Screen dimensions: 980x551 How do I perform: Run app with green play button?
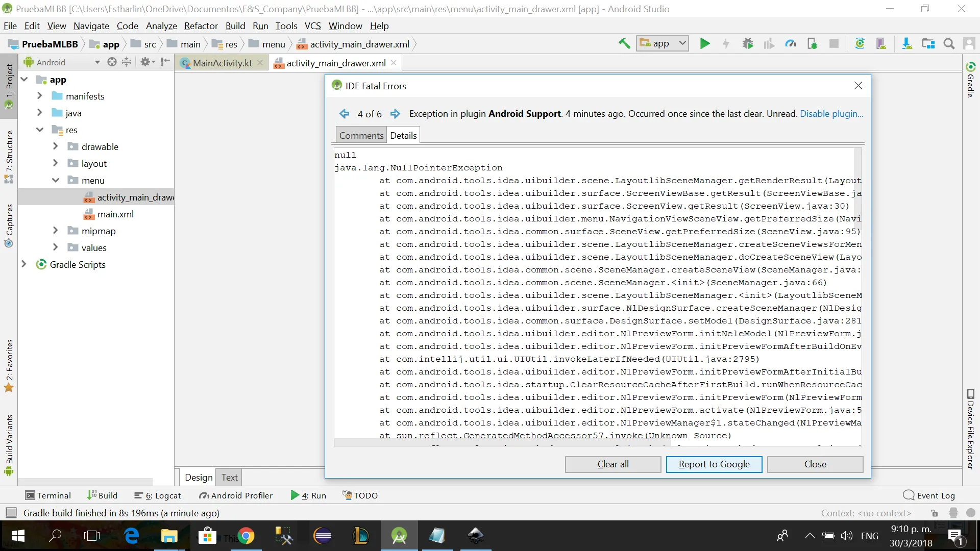[x=705, y=44]
